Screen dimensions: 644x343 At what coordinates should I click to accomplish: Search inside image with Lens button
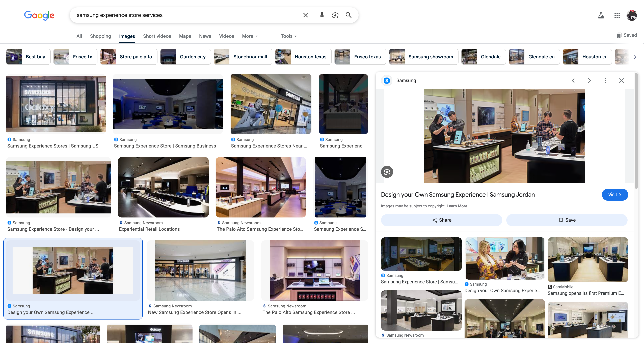point(387,172)
